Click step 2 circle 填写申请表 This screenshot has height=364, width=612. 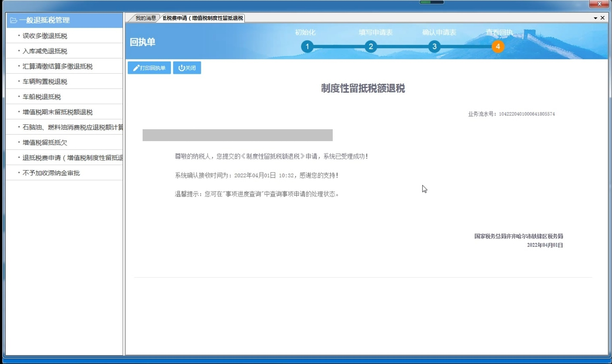[371, 46]
